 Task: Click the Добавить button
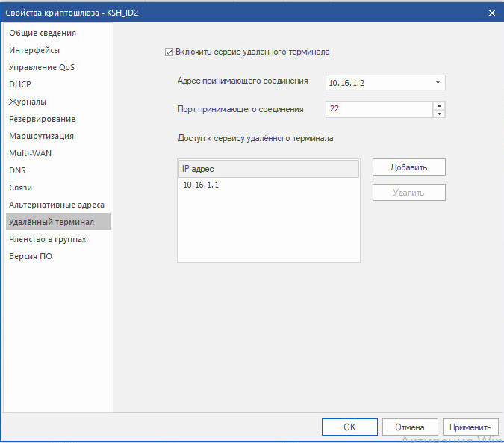[409, 167]
